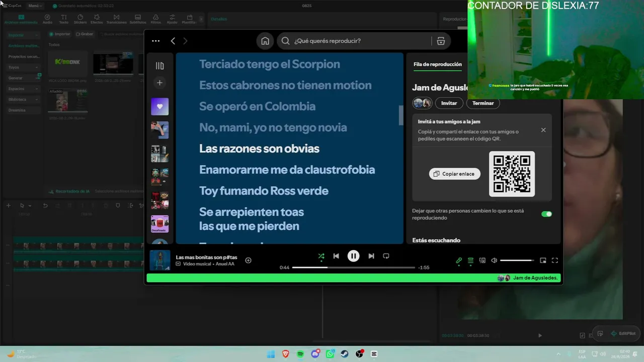Image resolution: width=644 pixels, height=362 pixels.
Task: Open the now playing album cover
Action: click(160, 260)
